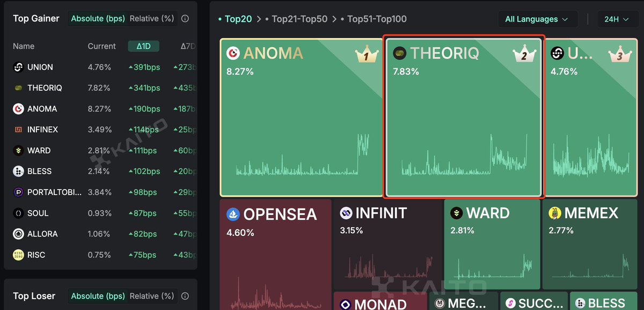Click the BLESS logo on the treemap card
Screen dimensions: 644x310
coord(580,304)
